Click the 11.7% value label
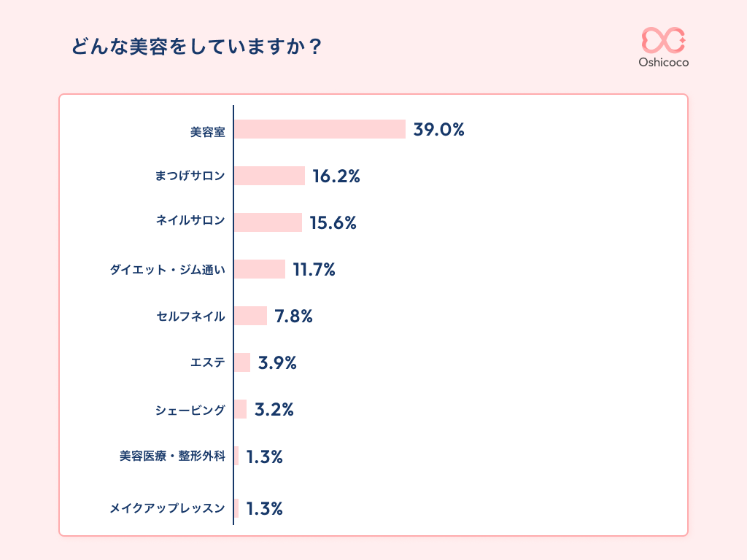Screen dimensions: 747x560 pyautogui.click(x=314, y=270)
